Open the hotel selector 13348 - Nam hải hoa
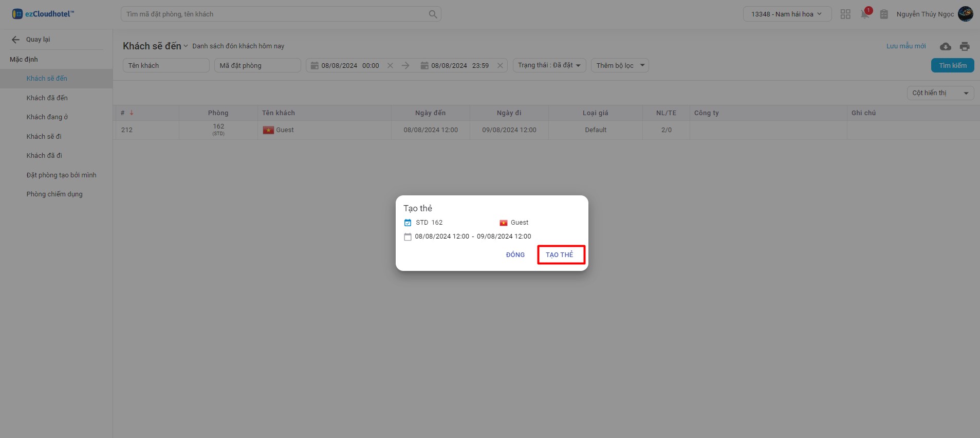The height and width of the screenshot is (438, 980). (x=787, y=14)
